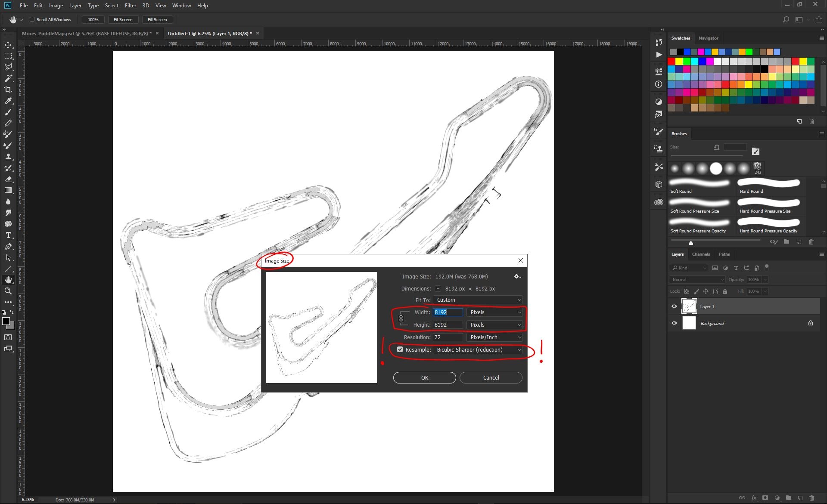Image resolution: width=827 pixels, height=504 pixels.
Task: Hide Layer 1 visibility eye
Action: [674, 306]
